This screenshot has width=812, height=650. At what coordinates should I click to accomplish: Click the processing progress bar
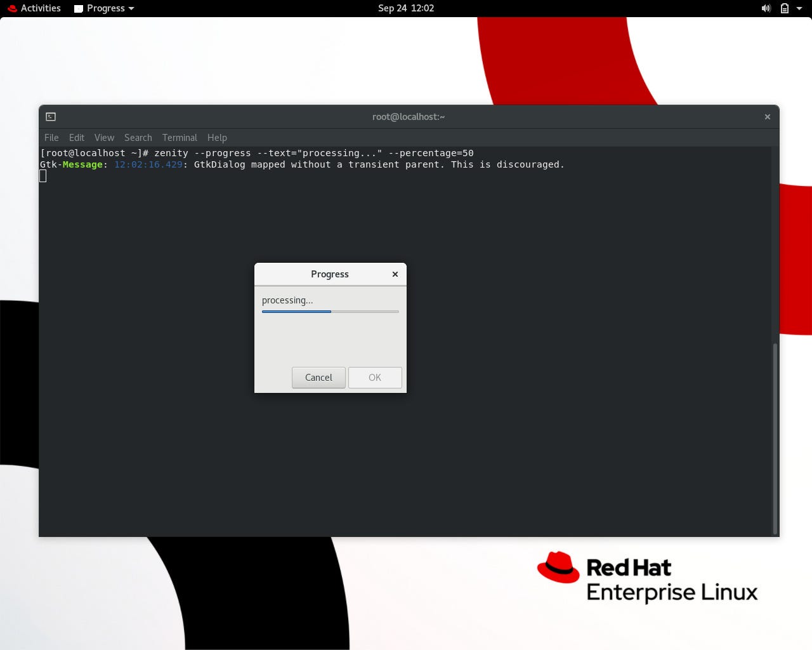point(330,312)
